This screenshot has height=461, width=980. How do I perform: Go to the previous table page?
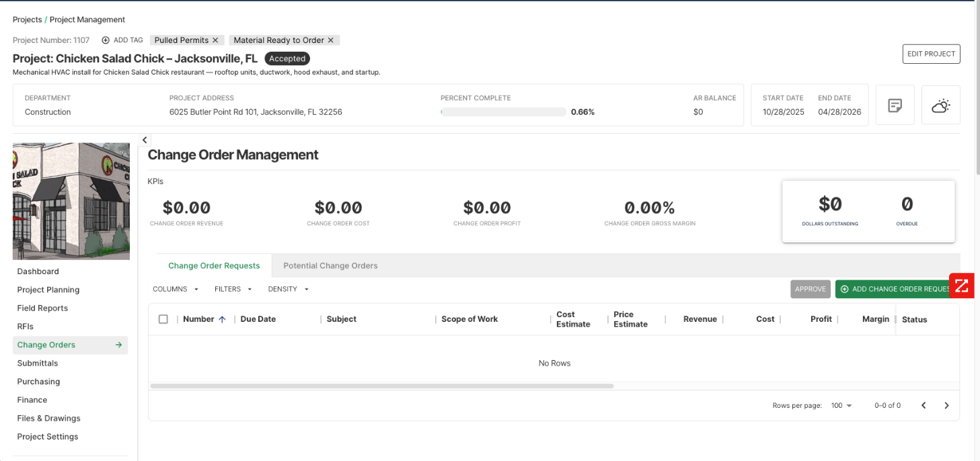[924, 405]
